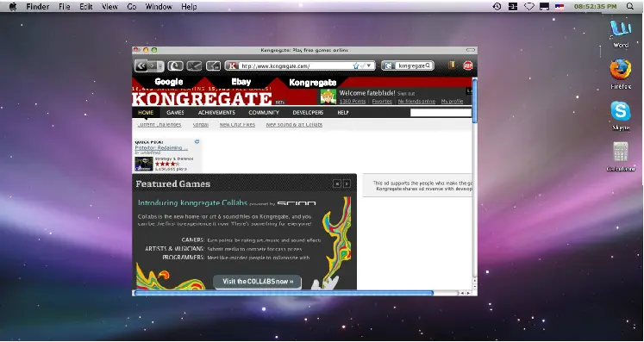Open the Help menu in menu bar

click(x=189, y=7)
